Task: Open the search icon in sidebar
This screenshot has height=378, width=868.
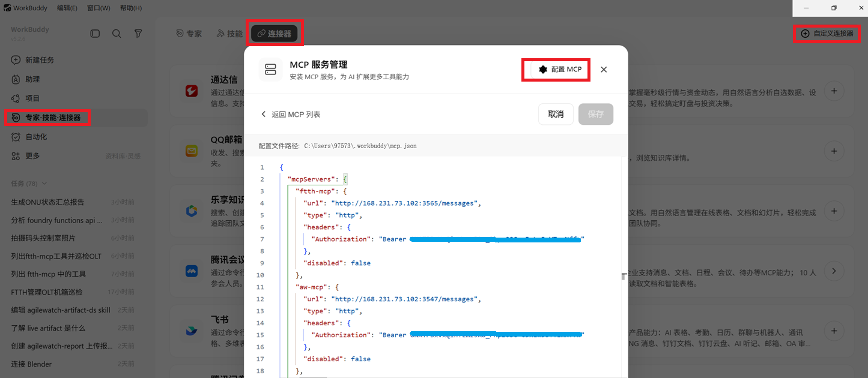Action: pyautogui.click(x=117, y=34)
